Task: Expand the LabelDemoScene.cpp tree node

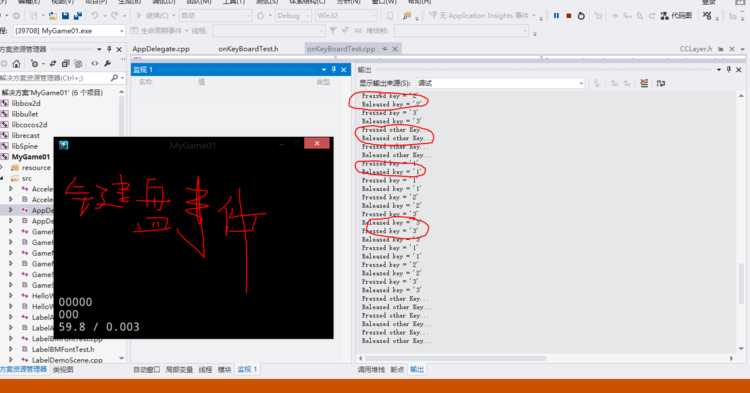Action: coord(11,360)
